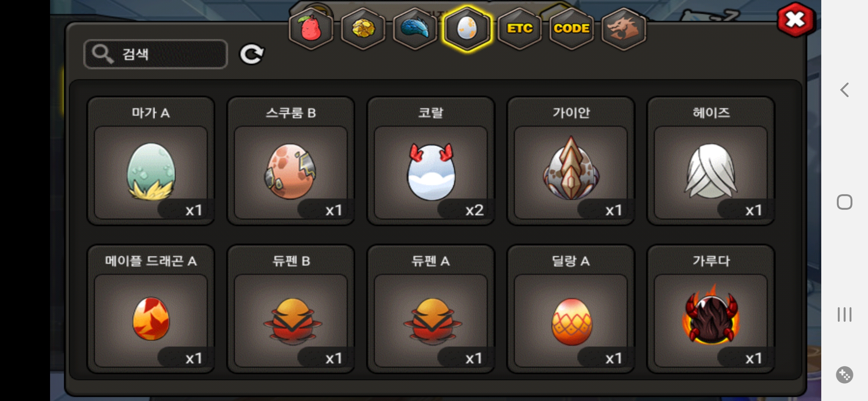Open the fruit food category tab
Screen dimensions: 868x401
tap(311, 29)
